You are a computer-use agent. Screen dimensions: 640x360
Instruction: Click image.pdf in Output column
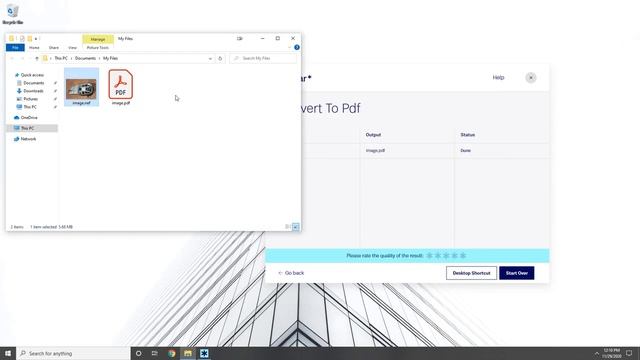(375, 151)
